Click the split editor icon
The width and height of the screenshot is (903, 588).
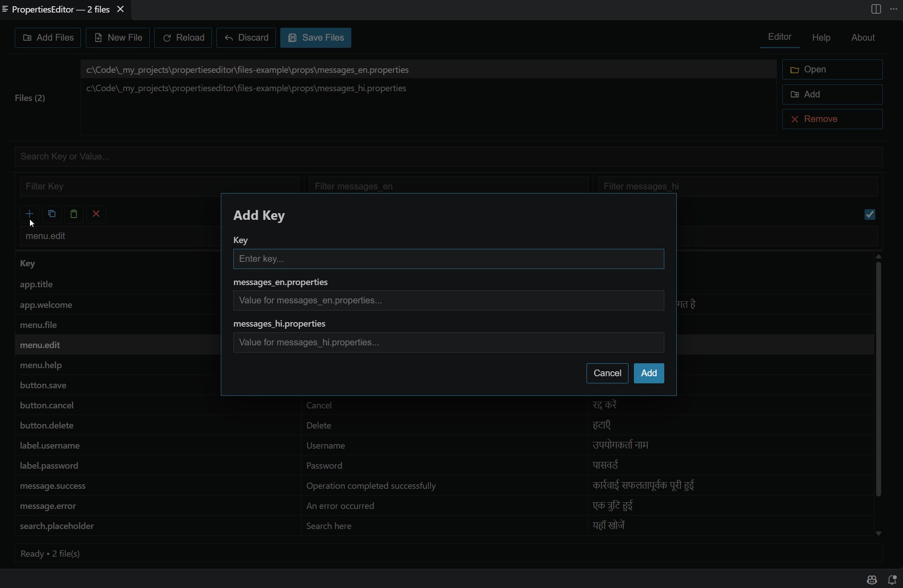876,9
